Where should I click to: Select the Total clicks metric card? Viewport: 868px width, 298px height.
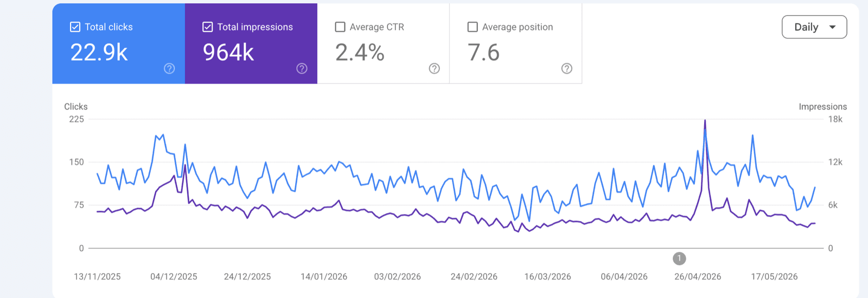click(119, 43)
